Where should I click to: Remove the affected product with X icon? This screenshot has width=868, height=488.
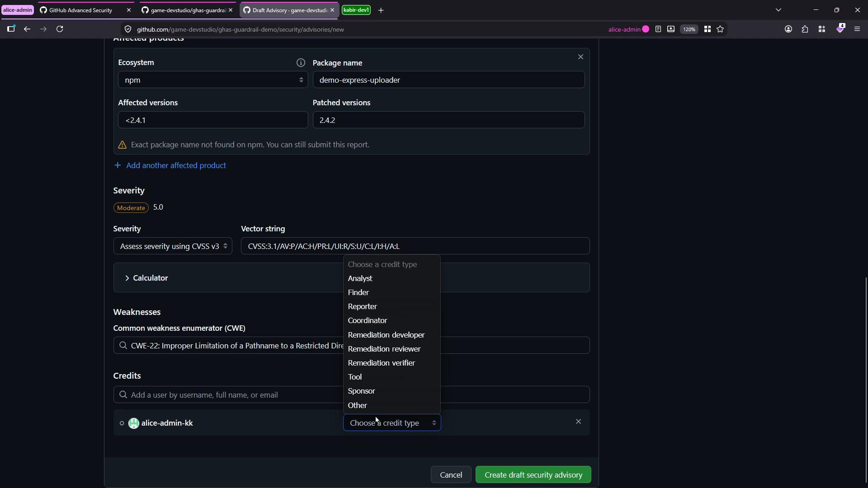(x=580, y=57)
